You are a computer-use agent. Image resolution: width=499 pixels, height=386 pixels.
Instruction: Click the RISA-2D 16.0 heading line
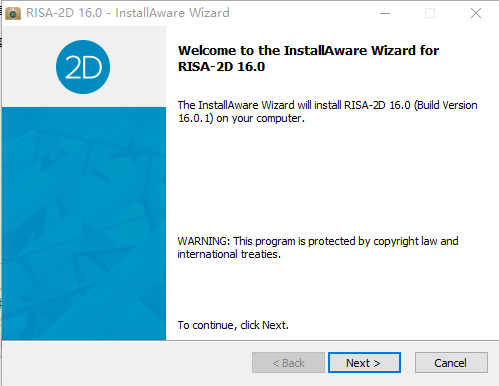click(x=221, y=67)
